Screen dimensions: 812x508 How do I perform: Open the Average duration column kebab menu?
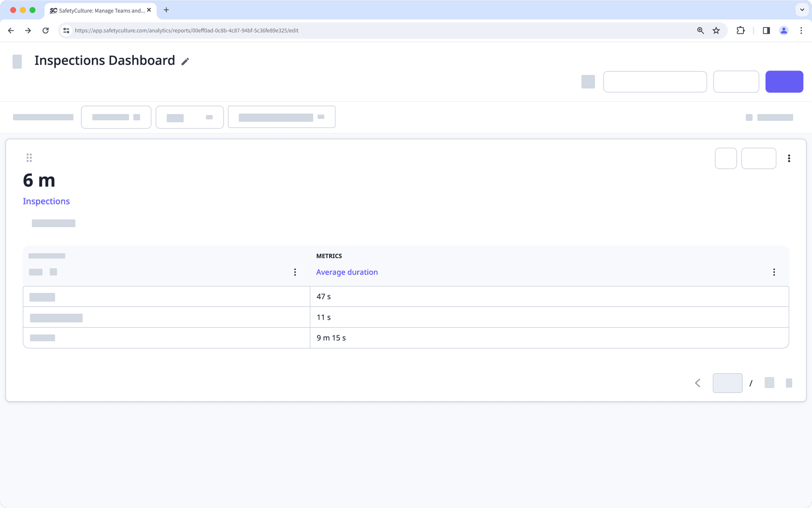[x=774, y=272]
